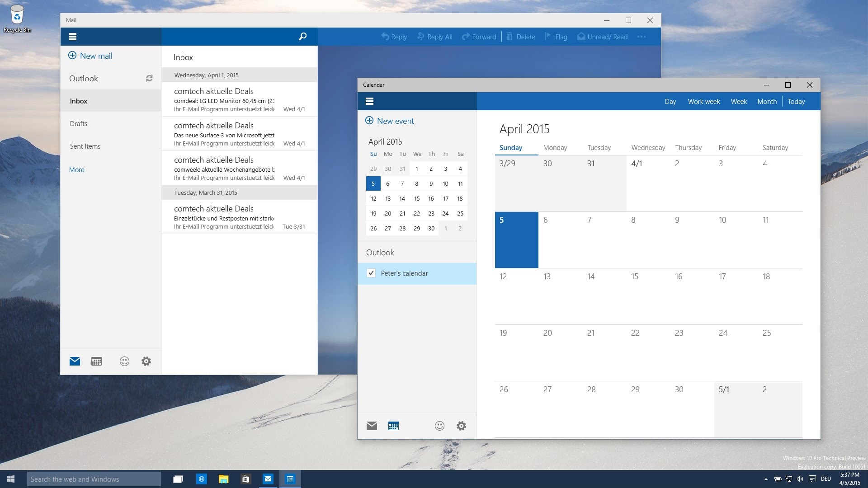Open Calendar hamburger menu
The image size is (868, 488).
pyautogui.click(x=369, y=101)
